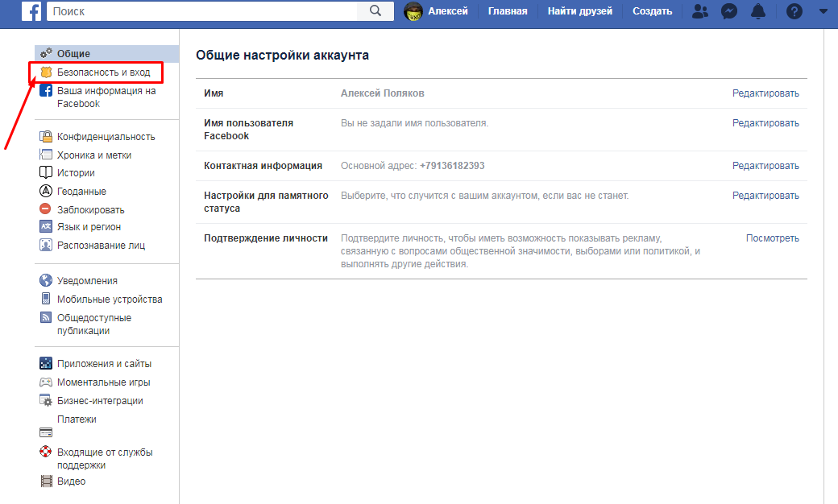Click the phone number +79136182393
This screenshot has height=504, width=838.
(x=452, y=166)
